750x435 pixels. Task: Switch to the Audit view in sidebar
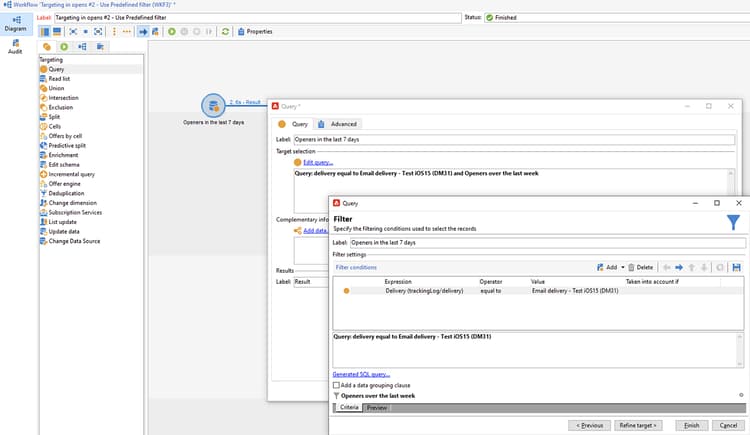click(x=15, y=47)
